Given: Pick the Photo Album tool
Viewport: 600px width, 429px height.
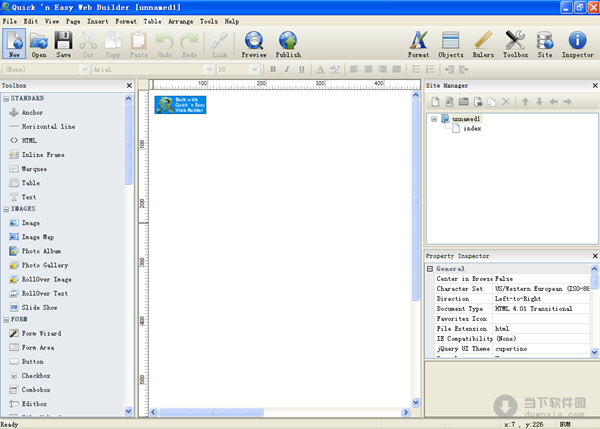Looking at the screenshot, I should click(x=35, y=251).
